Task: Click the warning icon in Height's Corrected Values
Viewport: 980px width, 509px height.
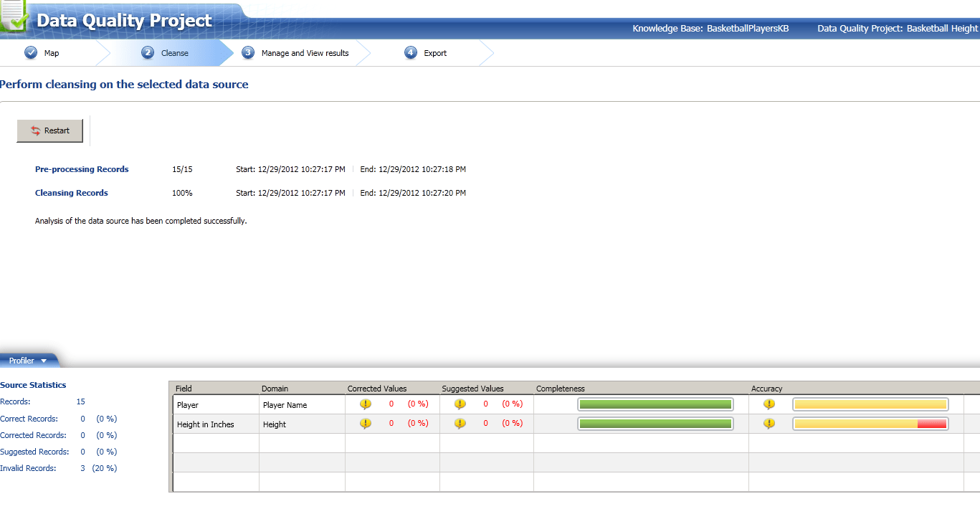Action: pyautogui.click(x=366, y=423)
